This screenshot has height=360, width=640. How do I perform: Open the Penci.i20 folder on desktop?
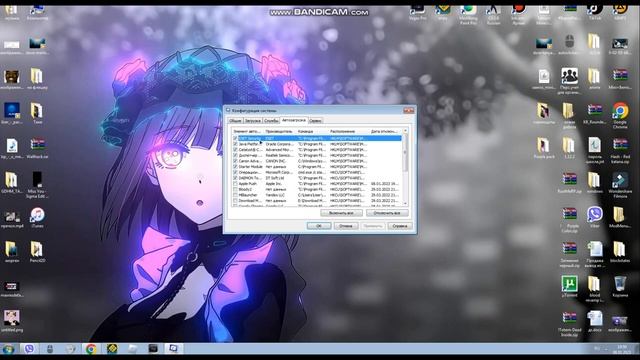coord(37,251)
